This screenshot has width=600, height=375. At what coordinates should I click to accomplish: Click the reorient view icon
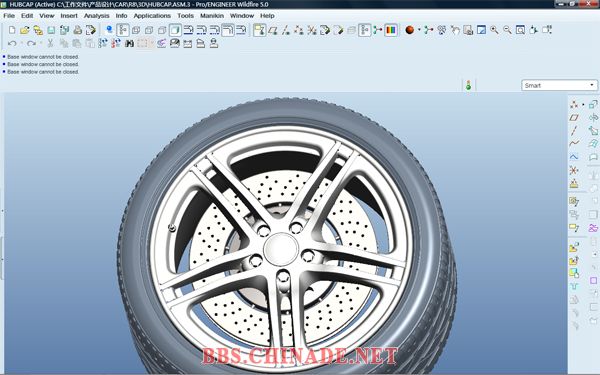tap(533, 30)
